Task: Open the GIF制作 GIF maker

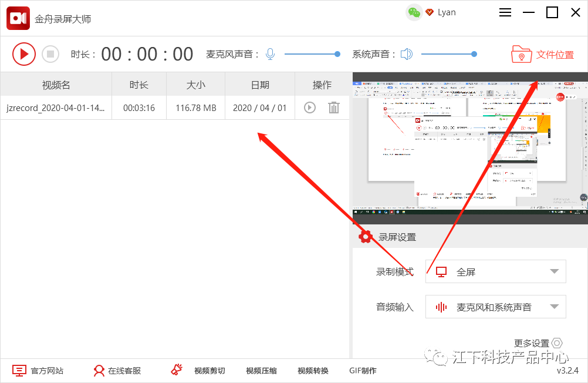Action: point(363,371)
